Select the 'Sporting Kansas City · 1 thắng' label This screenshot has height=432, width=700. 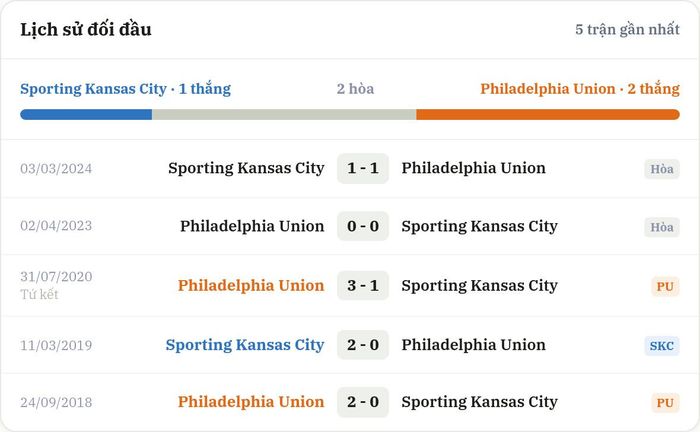(x=125, y=89)
